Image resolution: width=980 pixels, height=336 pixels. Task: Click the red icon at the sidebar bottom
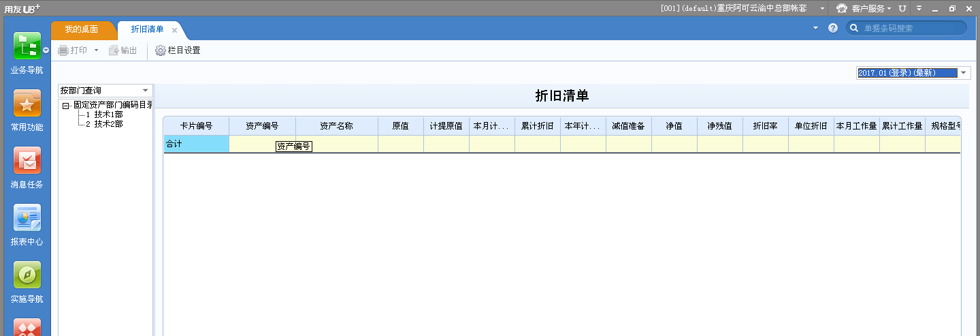27,328
